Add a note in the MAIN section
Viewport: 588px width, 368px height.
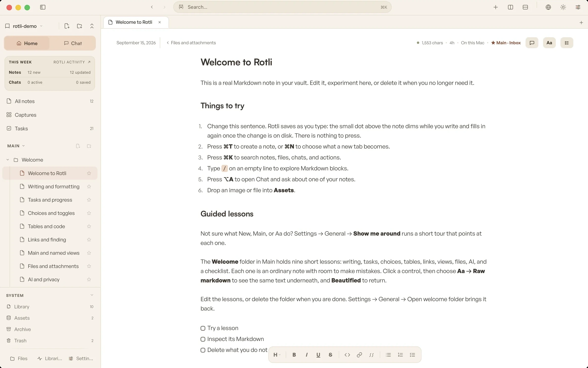click(78, 146)
